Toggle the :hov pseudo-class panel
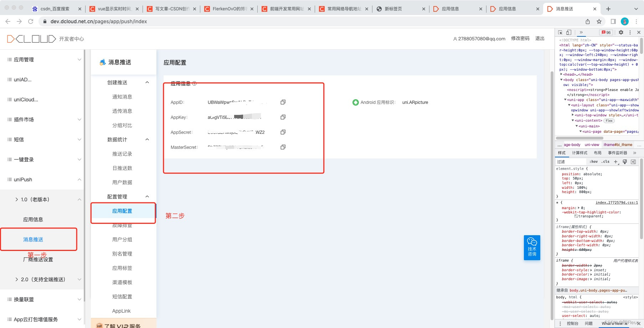Screen dimensions: 644x328 pyautogui.click(x=594, y=161)
